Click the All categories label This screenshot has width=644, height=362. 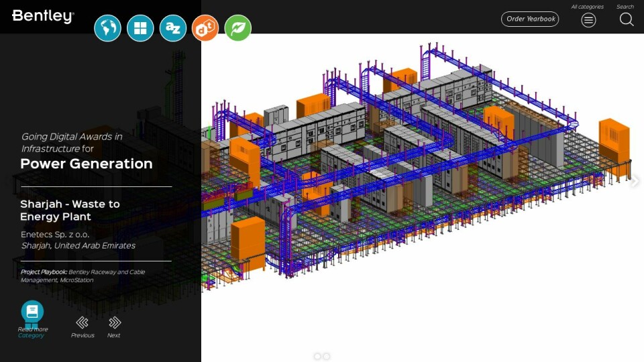pyautogui.click(x=588, y=7)
